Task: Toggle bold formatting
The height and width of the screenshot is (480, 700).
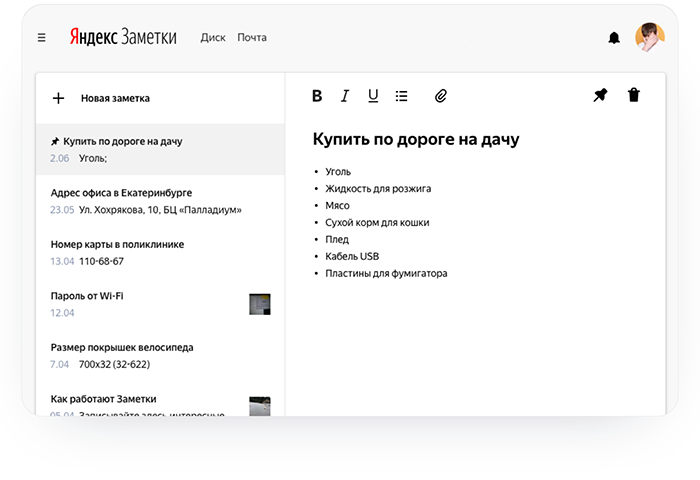Action: tap(317, 96)
